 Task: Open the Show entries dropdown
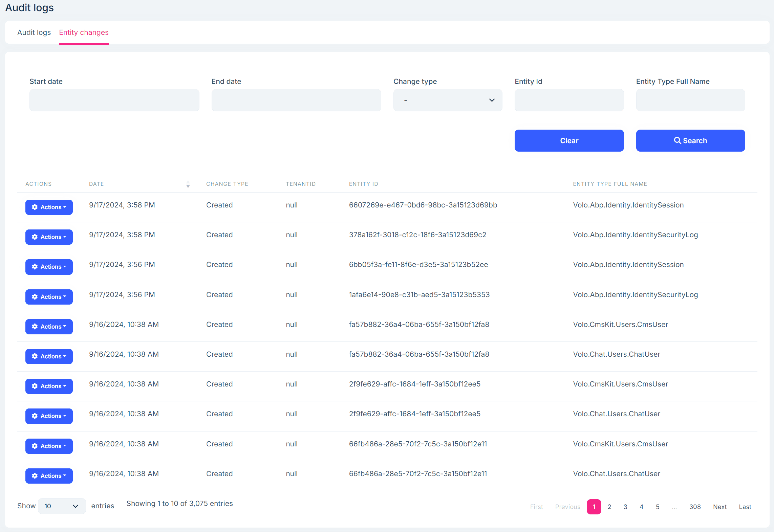click(x=62, y=506)
